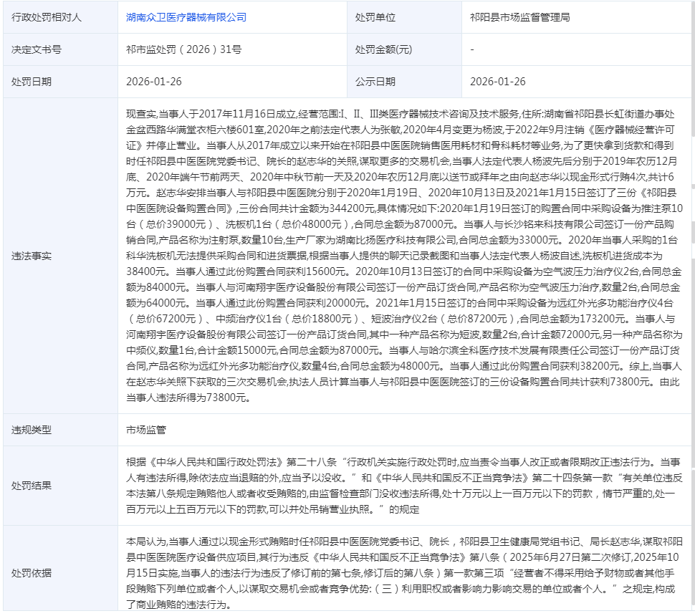Select the date value next to 公示日期

click(498, 82)
